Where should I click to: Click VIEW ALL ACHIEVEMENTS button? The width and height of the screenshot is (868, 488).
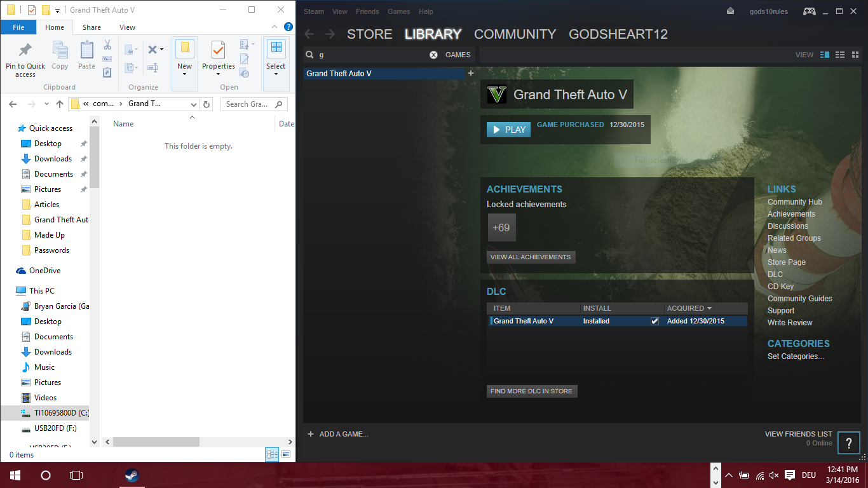pyautogui.click(x=531, y=257)
